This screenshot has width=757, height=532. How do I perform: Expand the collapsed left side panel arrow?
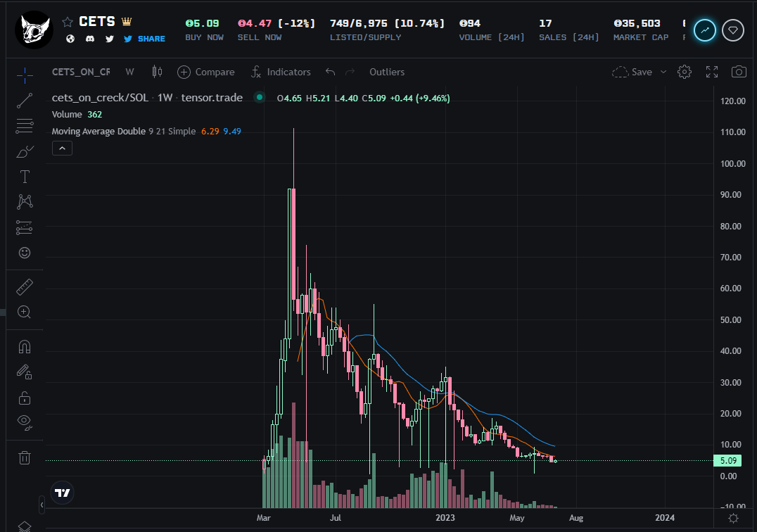[42, 505]
